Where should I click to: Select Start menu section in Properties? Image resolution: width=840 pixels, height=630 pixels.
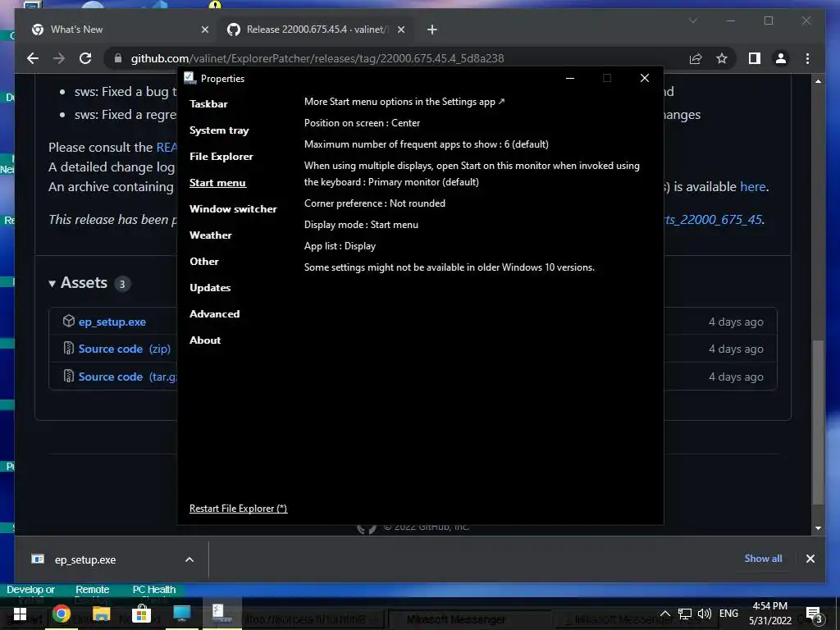click(217, 183)
